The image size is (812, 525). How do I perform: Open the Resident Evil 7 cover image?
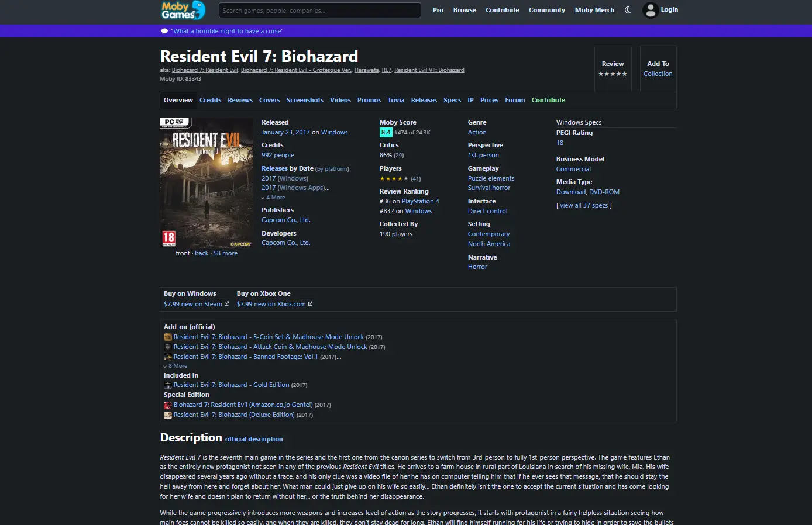[x=207, y=183]
